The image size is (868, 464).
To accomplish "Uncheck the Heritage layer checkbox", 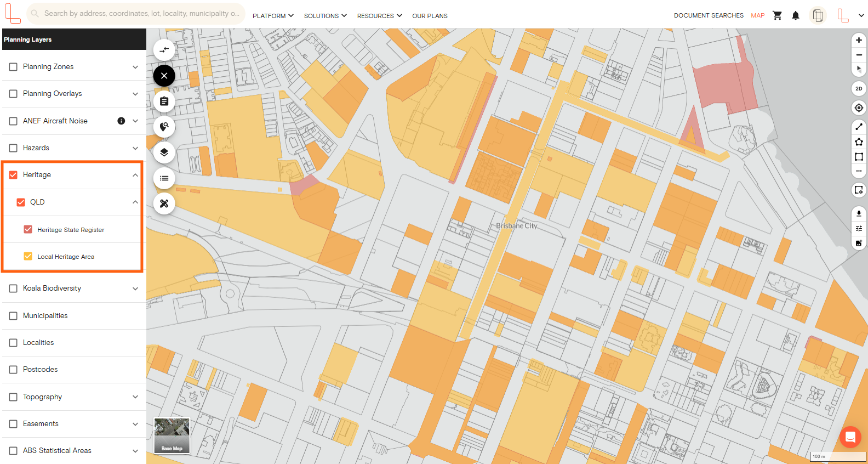I will click(x=13, y=175).
